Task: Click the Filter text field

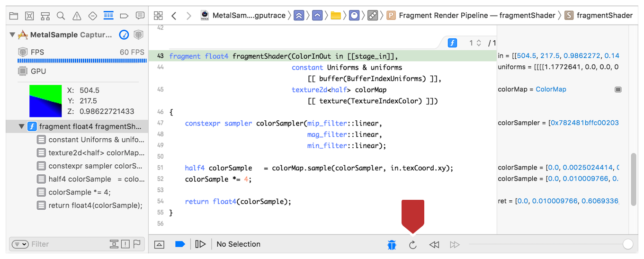Action: [x=68, y=244]
